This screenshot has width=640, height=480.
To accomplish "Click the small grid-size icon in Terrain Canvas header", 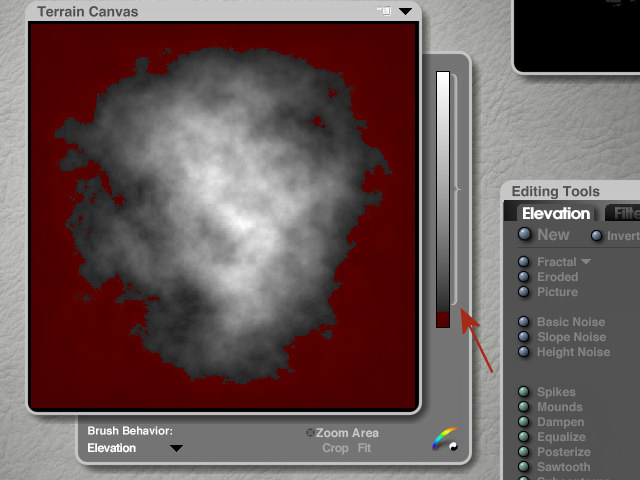I will 384,11.
